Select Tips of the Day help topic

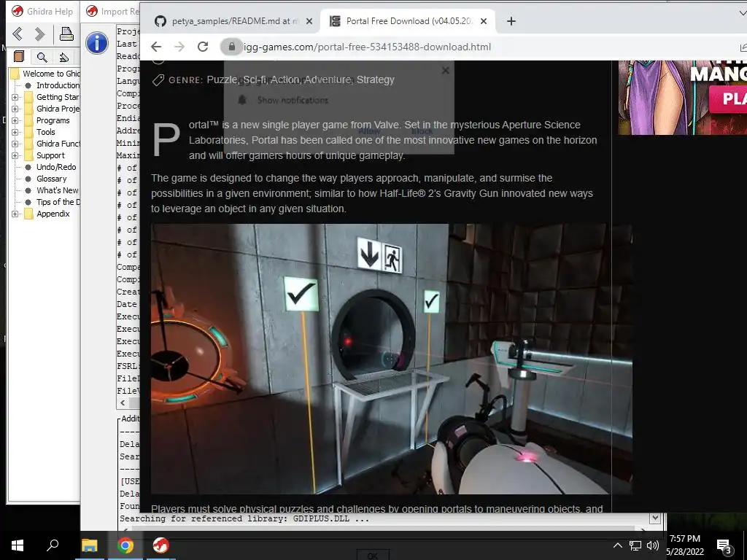(58, 202)
